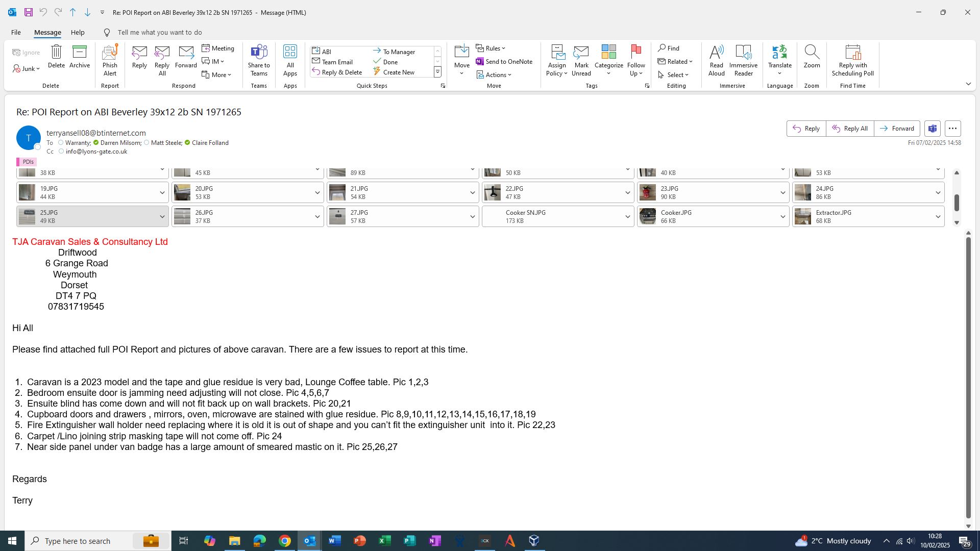
Task: Switch to the Help tab
Action: tap(78, 32)
